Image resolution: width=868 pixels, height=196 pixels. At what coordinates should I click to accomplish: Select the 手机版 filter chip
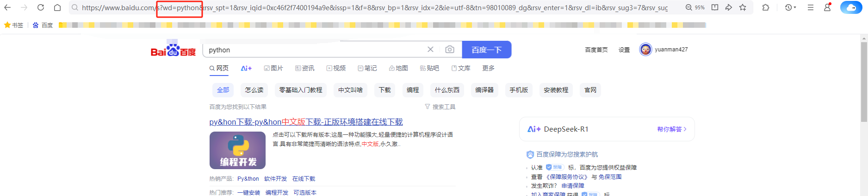[x=519, y=90]
